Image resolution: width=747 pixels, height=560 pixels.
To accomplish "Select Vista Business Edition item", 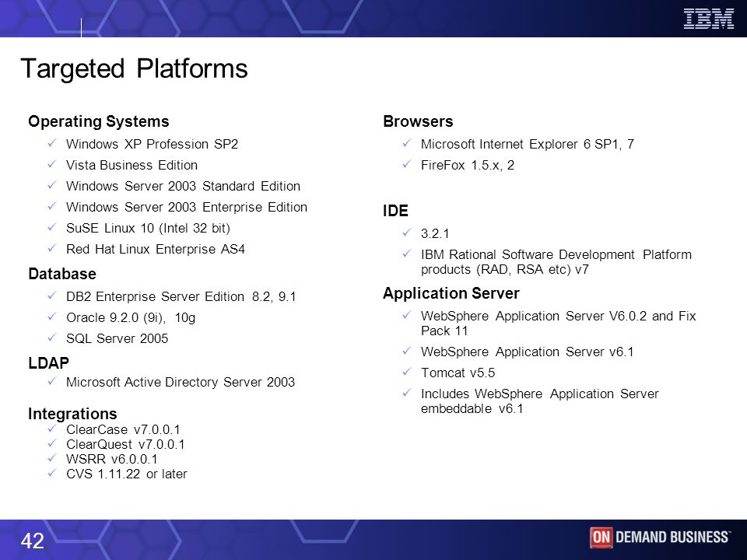I will click(132, 165).
